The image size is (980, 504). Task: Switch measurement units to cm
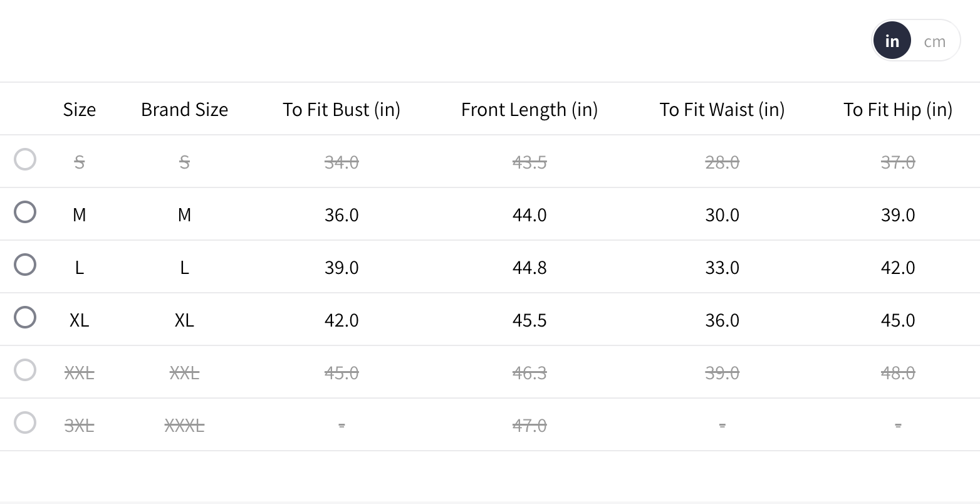click(934, 41)
